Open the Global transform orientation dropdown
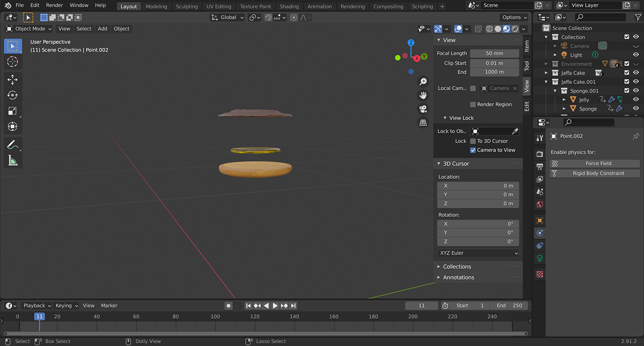Viewport: 644px width, 346px height. (x=228, y=17)
